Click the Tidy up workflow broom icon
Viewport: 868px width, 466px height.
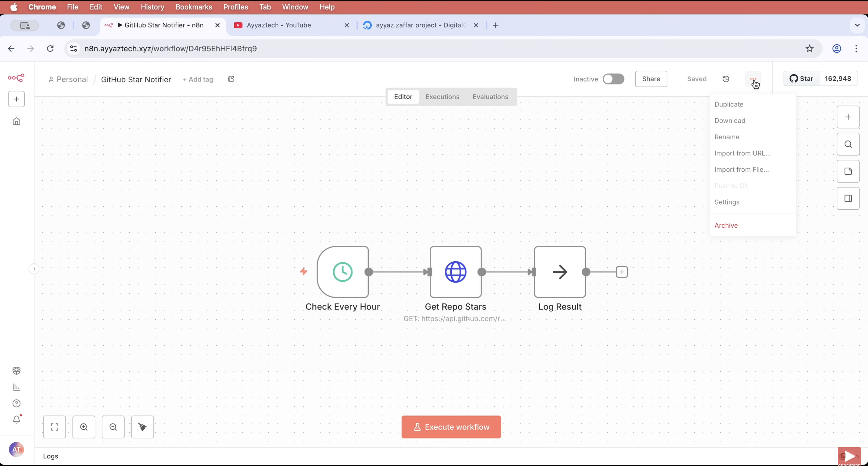tap(142, 427)
